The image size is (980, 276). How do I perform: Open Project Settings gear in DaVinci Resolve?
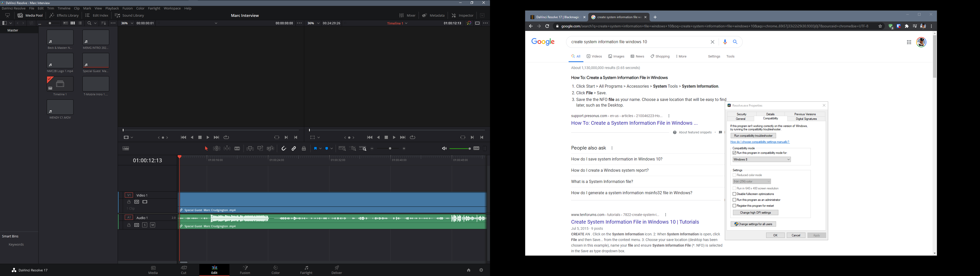point(481,270)
